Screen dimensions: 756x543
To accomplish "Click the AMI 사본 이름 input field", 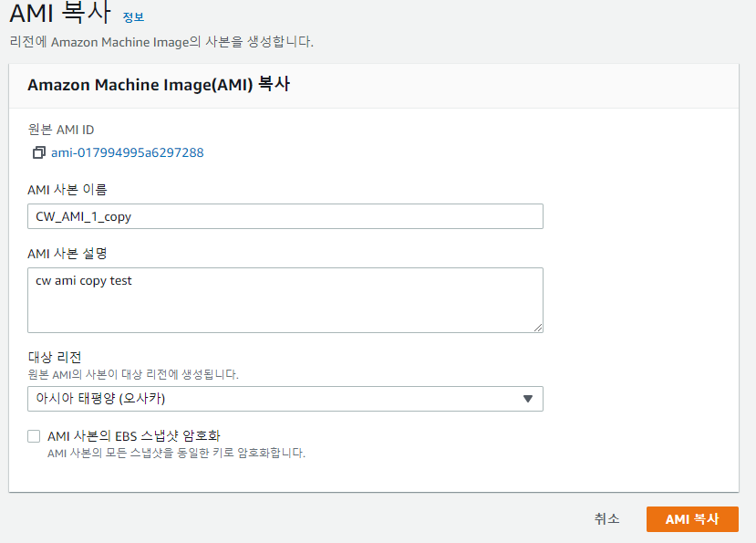I will tap(285, 216).
